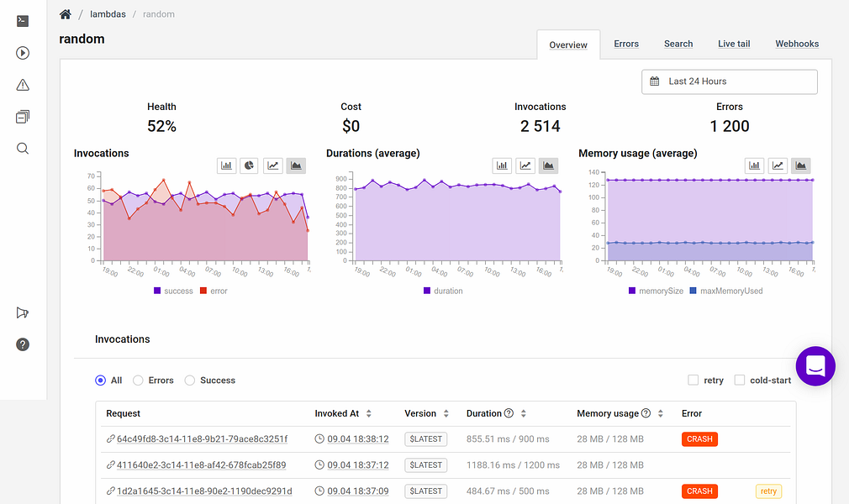
Task: Enable the retry checkbox
Action: [x=693, y=381]
